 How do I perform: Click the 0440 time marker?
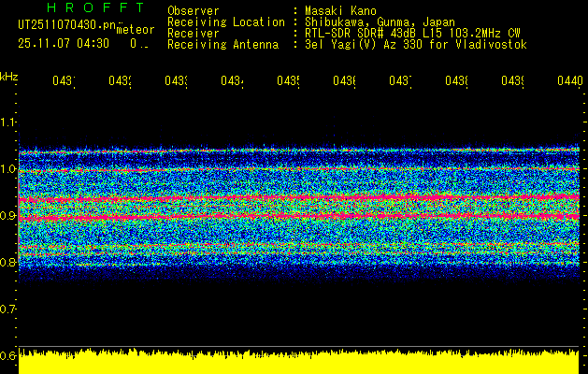click(570, 80)
